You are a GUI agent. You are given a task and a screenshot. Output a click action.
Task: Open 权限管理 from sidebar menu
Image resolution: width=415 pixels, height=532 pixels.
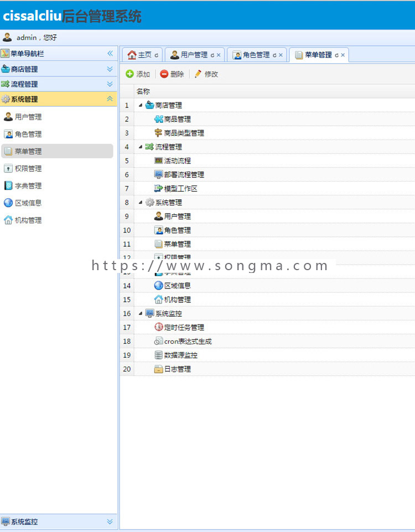click(x=57, y=169)
